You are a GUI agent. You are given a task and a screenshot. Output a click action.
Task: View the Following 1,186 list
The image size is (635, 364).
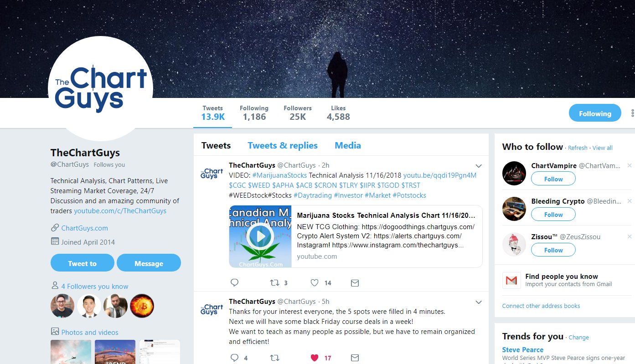coord(254,113)
